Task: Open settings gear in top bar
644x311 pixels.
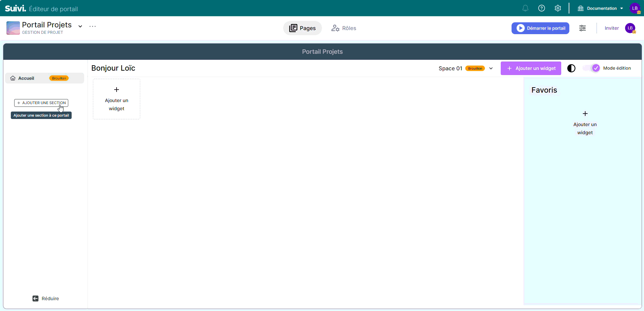Action: click(x=558, y=8)
